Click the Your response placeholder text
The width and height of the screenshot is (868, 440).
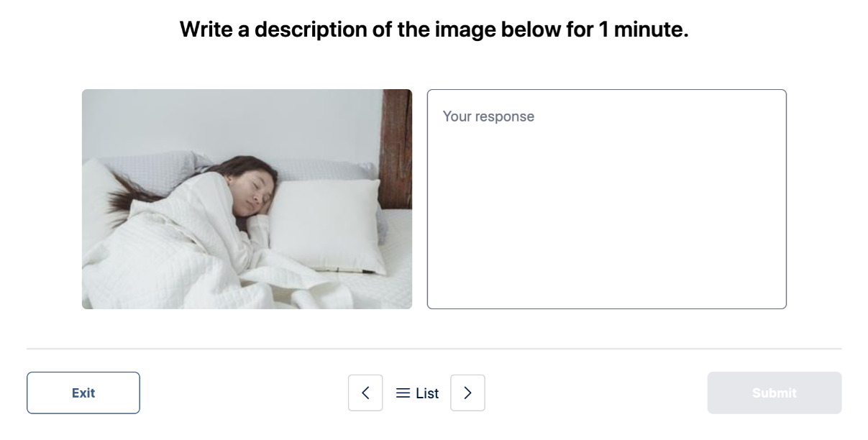tap(488, 116)
